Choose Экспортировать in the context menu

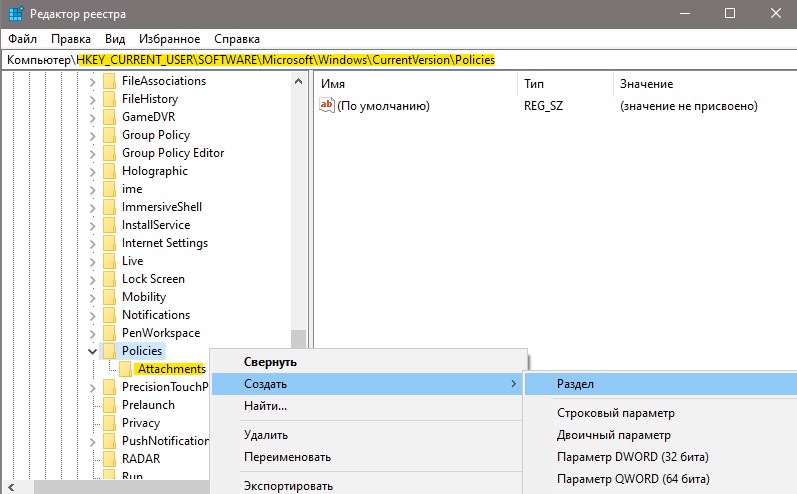coord(367,485)
